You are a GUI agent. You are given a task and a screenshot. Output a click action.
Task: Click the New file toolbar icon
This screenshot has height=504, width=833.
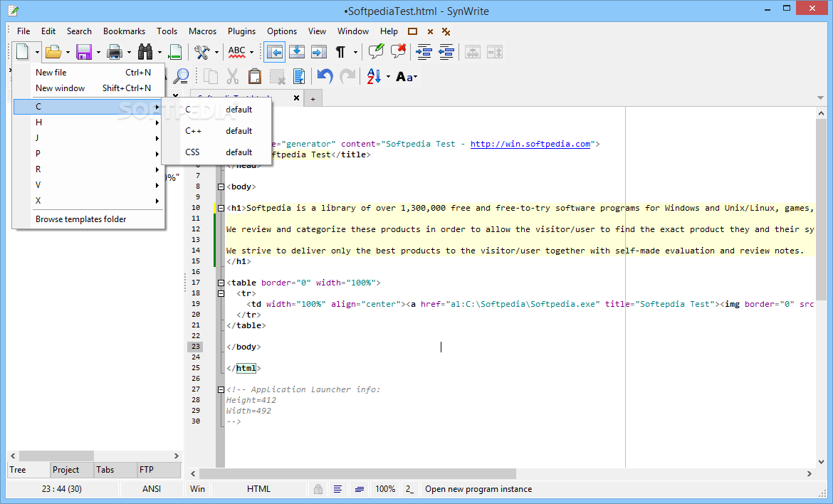[22, 52]
